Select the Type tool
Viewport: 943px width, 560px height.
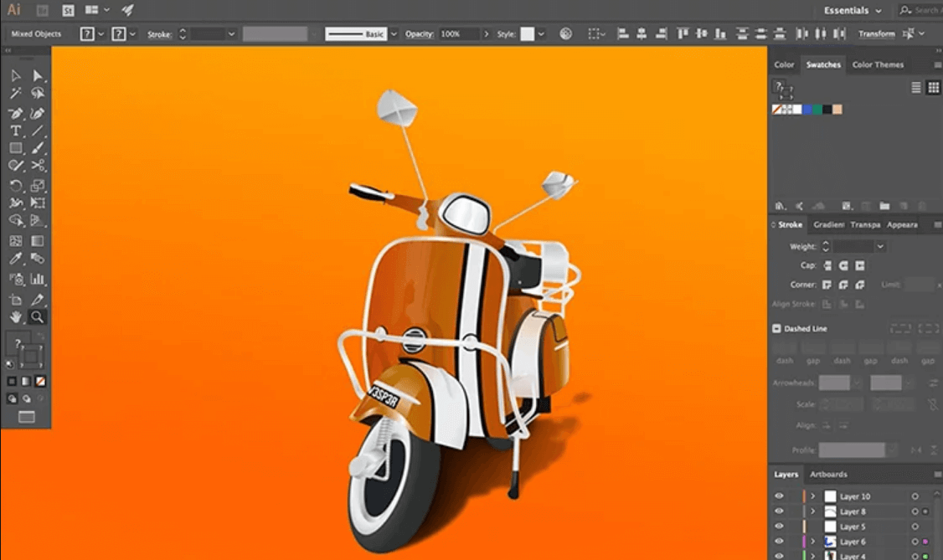[15, 131]
